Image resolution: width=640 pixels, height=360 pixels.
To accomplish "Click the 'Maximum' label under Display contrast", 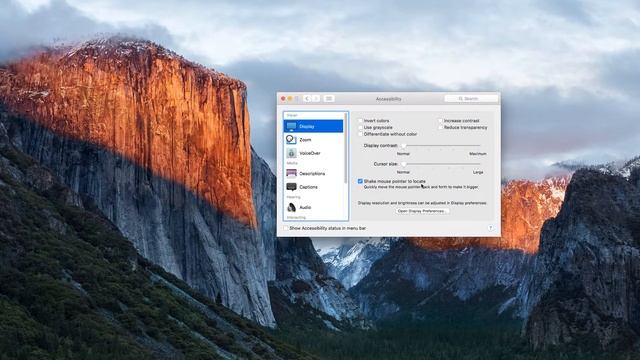I will tap(478, 154).
